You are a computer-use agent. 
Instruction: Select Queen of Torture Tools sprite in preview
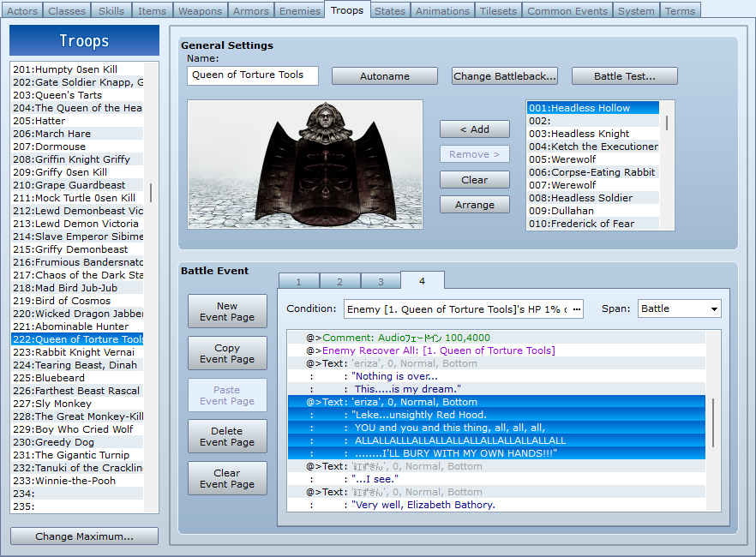(x=326, y=164)
